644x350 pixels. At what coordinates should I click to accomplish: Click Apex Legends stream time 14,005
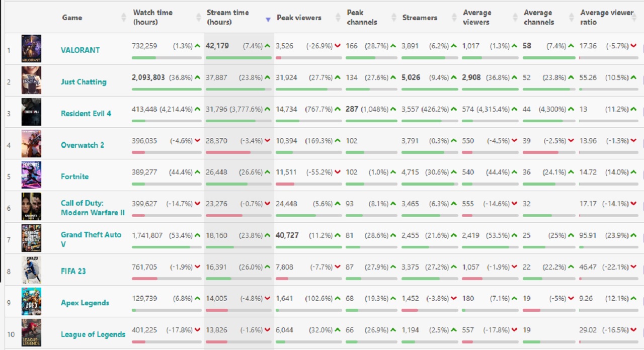(x=217, y=299)
